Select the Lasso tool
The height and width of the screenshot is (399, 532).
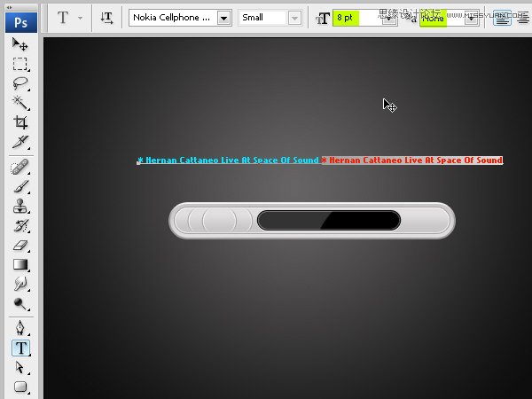point(20,83)
